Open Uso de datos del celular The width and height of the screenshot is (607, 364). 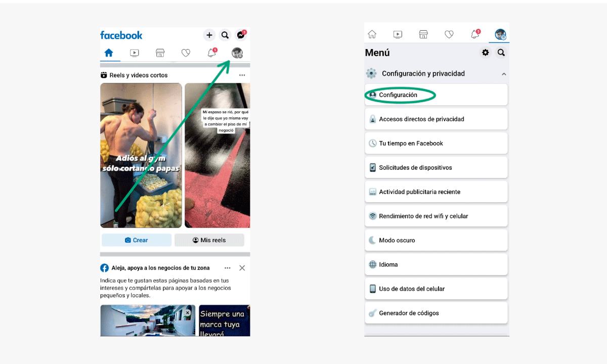point(436,289)
